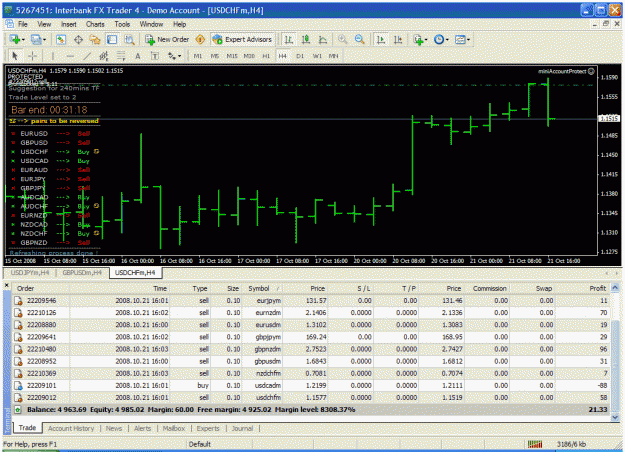The height and width of the screenshot is (452, 625).
Task: Toggle chart Auto Scroll
Action: (x=381, y=39)
